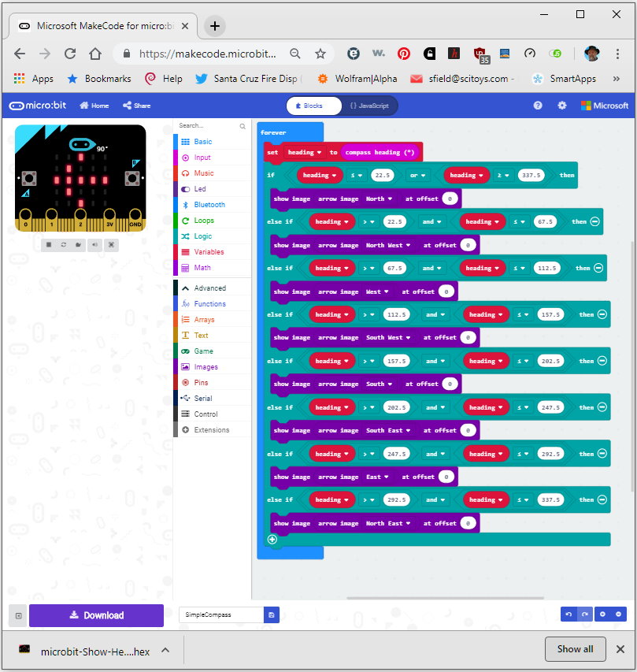
Task: Save the project with the disk icon
Action: (272, 614)
